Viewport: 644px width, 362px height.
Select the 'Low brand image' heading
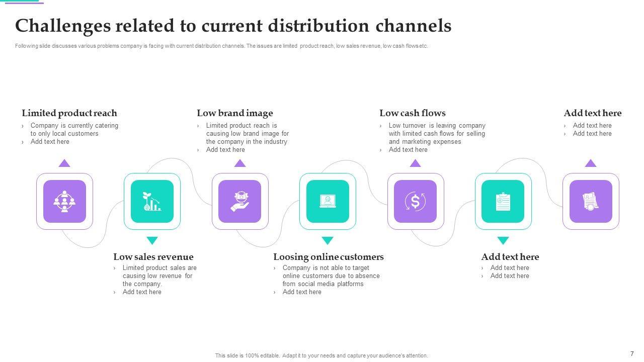click(235, 113)
